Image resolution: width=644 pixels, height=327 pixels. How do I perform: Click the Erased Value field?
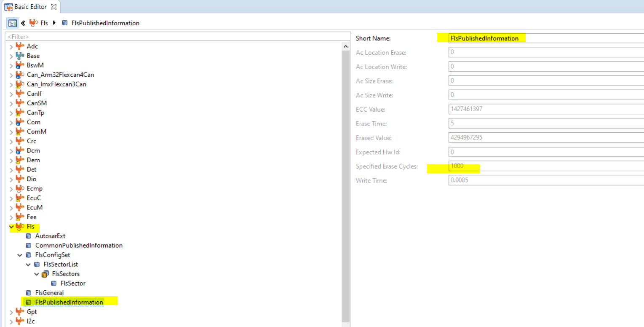(546, 138)
